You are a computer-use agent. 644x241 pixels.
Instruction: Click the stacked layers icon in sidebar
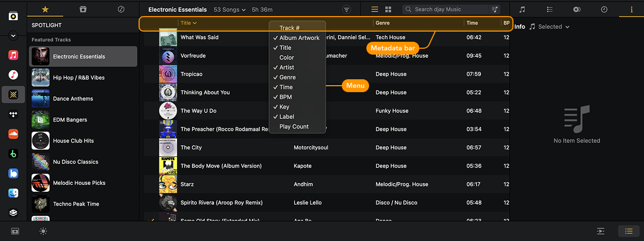pyautogui.click(x=13, y=213)
